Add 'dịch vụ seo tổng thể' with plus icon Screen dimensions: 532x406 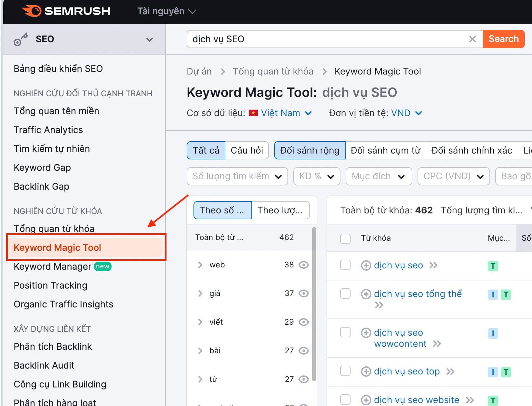pos(366,294)
